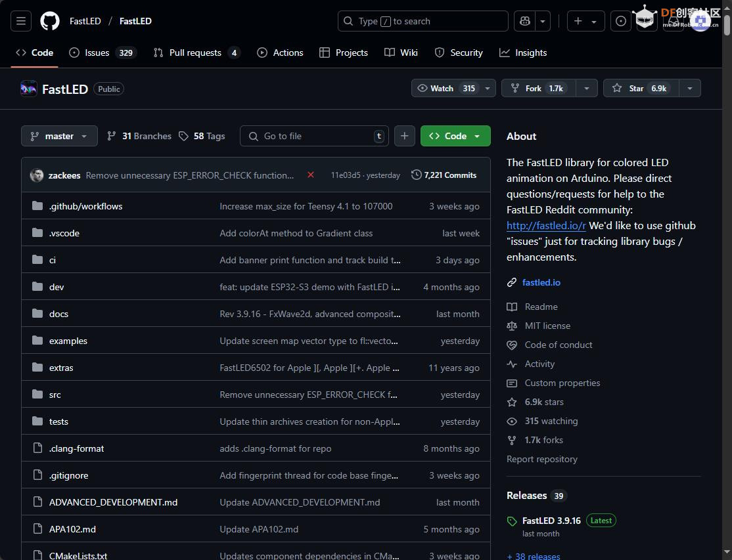This screenshot has height=560, width=732.
Task: Open the extras folder name
Action: 61,368
